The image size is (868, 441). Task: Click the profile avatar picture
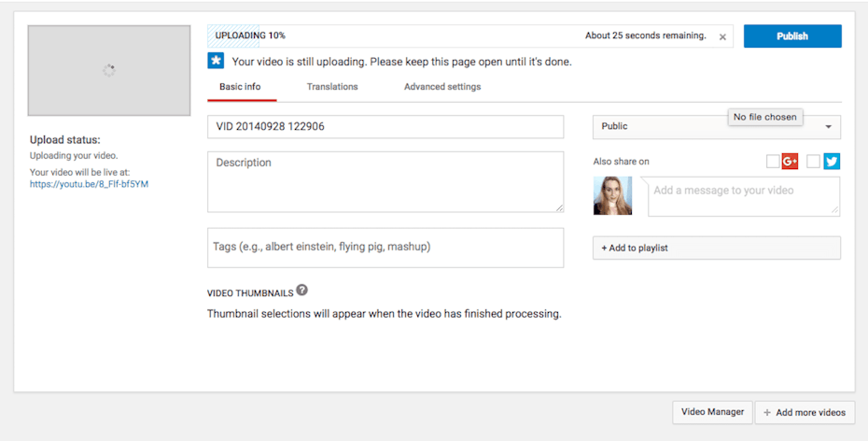click(612, 195)
